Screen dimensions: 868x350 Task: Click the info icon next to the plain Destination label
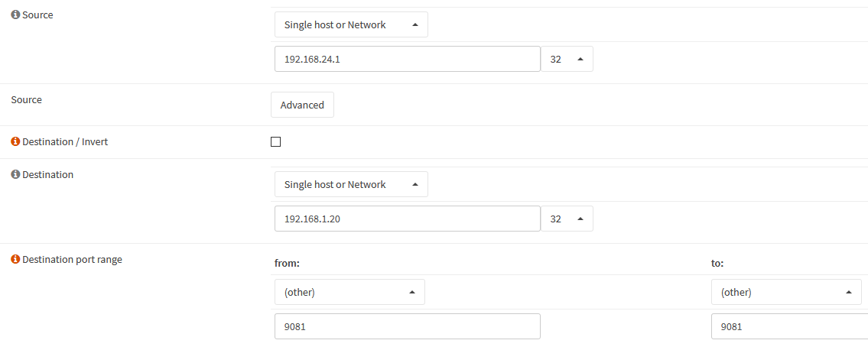[x=15, y=175]
